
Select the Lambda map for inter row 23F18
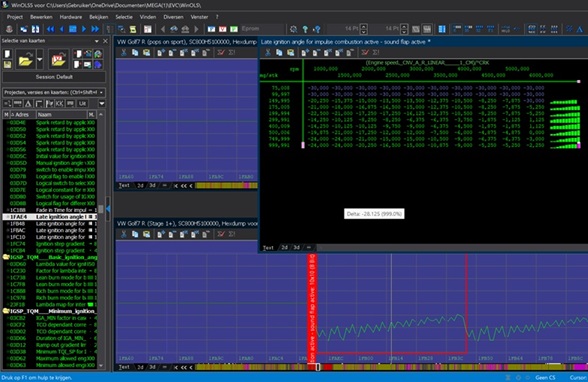point(50,304)
